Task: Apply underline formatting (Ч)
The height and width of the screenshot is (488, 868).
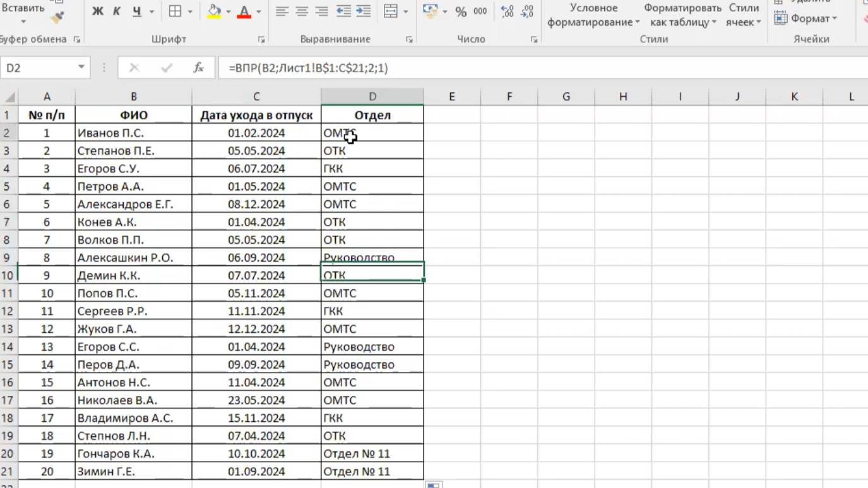Action: coord(137,11)
